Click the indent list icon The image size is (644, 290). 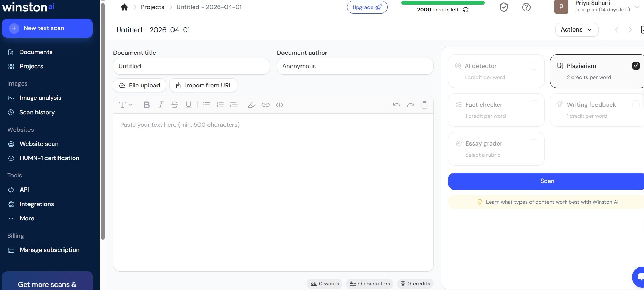tap(234, 105)
